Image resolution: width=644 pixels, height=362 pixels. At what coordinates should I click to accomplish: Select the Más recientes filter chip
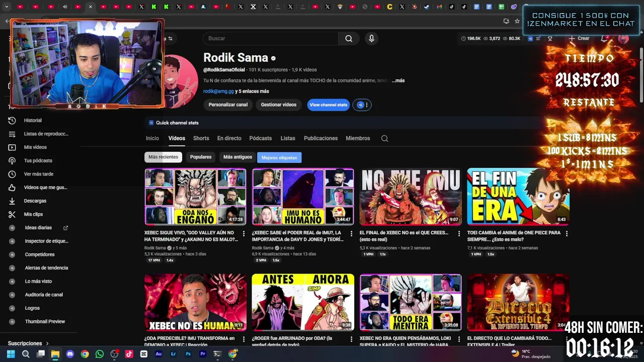click(x=163, y=157)
